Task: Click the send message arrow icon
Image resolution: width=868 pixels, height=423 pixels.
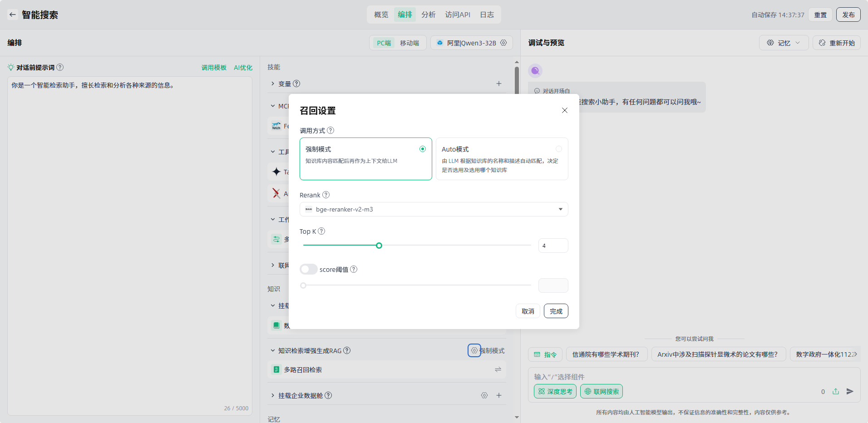Action: click(850, 391)
